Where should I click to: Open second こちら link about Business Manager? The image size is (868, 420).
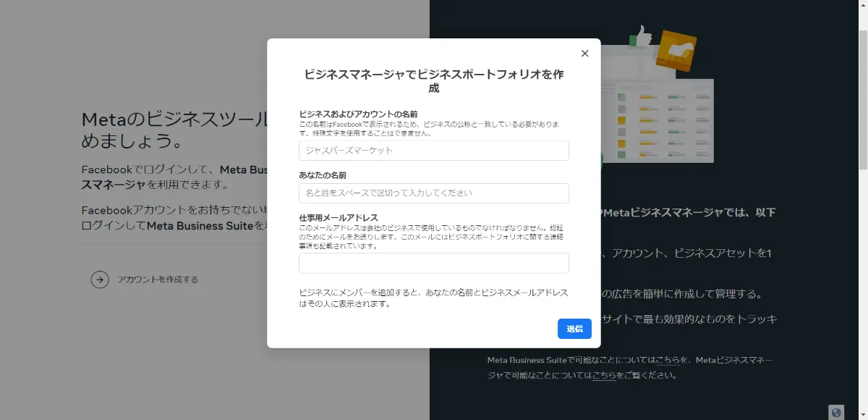(604, 375)
